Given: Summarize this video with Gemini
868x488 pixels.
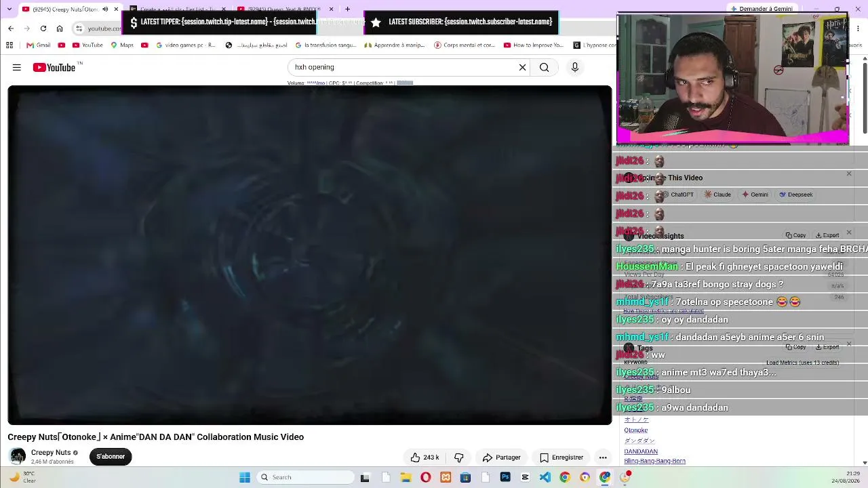Looking at the screenshot, I should pyautogui.click(x=755, y=195).
